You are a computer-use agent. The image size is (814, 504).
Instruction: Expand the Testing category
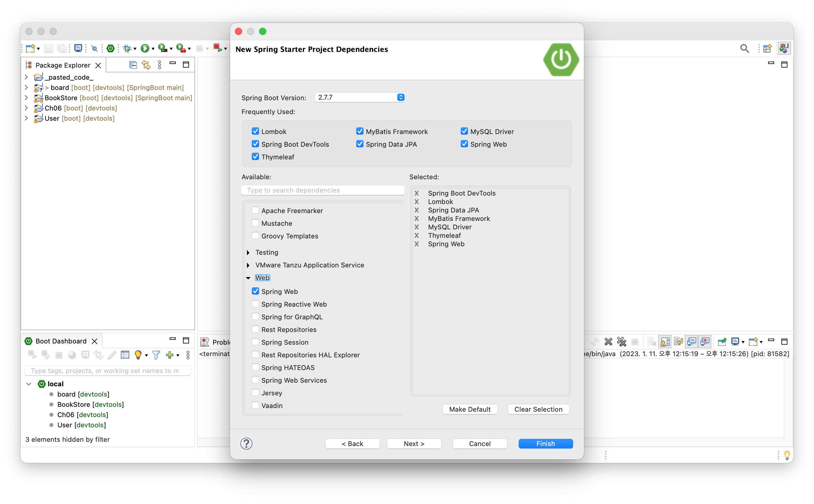(x=248, y=253)
